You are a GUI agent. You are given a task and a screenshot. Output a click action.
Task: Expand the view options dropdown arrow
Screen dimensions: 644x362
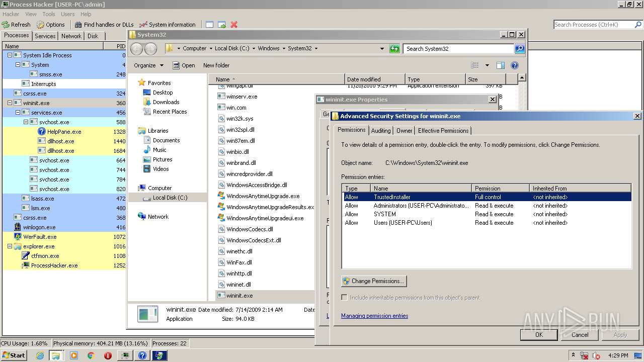487,65
